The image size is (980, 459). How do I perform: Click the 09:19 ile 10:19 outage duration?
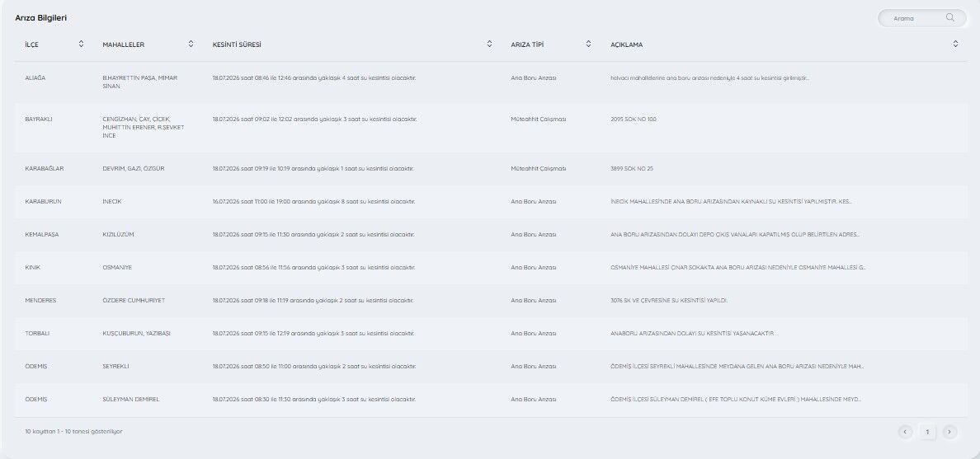click(x=313, y=169)
